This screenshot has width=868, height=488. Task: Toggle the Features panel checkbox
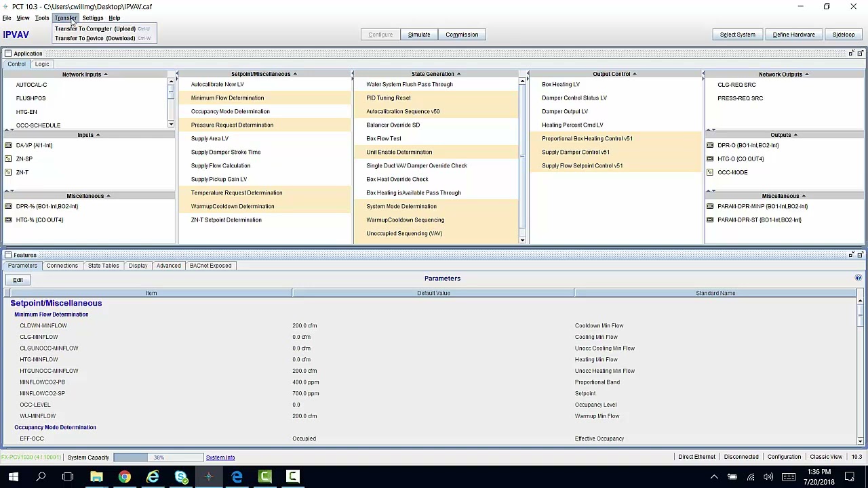pos(7,255)
